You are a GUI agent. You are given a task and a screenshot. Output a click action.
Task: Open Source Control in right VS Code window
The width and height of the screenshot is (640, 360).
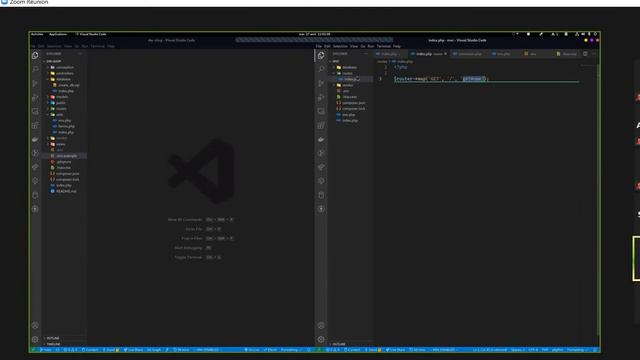321,83
